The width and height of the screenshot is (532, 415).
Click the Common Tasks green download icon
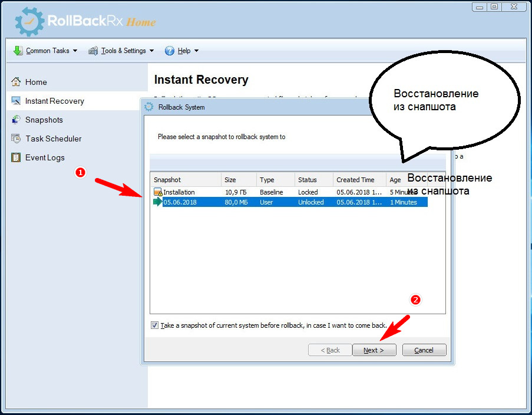18,51
